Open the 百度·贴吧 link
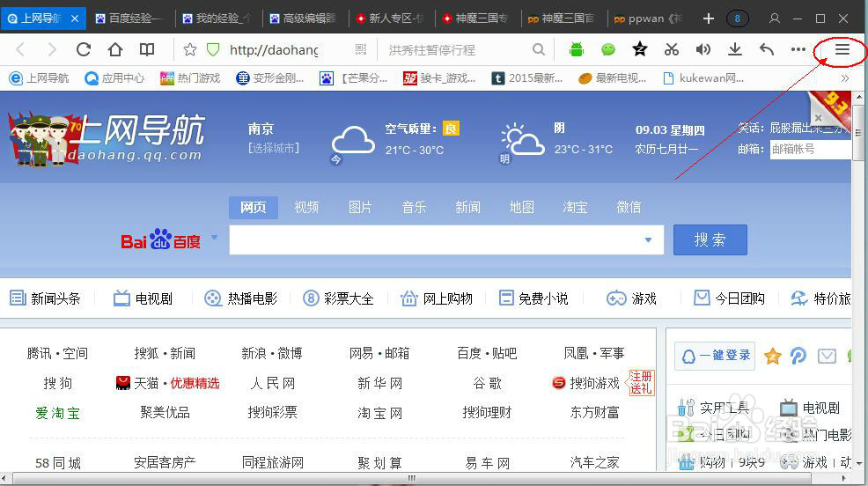Screen dimensions: 868x486 pos(487,353)
